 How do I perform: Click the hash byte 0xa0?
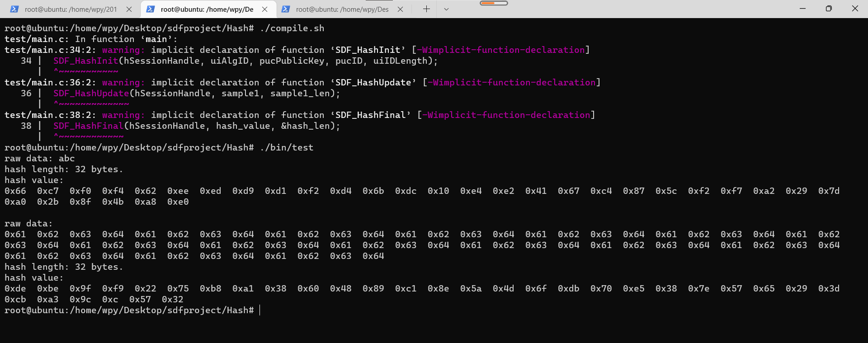pyautogui.click(x=15, y=202)
